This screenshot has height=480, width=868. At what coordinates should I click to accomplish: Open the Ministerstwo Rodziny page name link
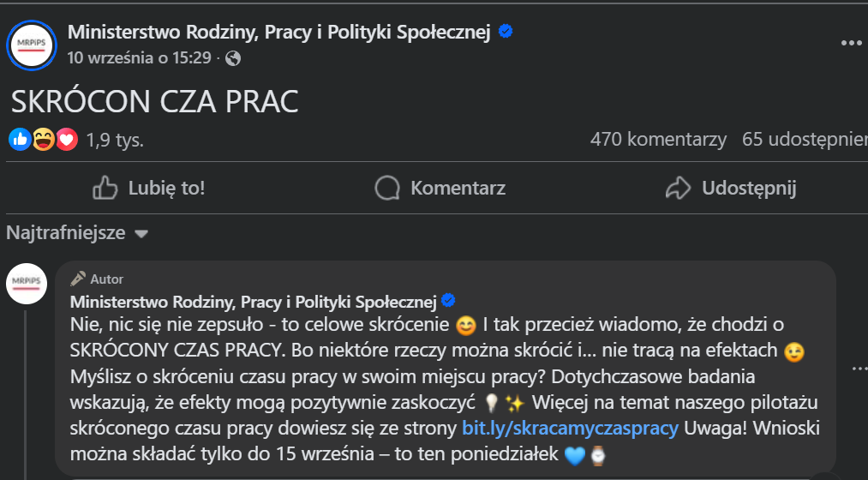278,33
